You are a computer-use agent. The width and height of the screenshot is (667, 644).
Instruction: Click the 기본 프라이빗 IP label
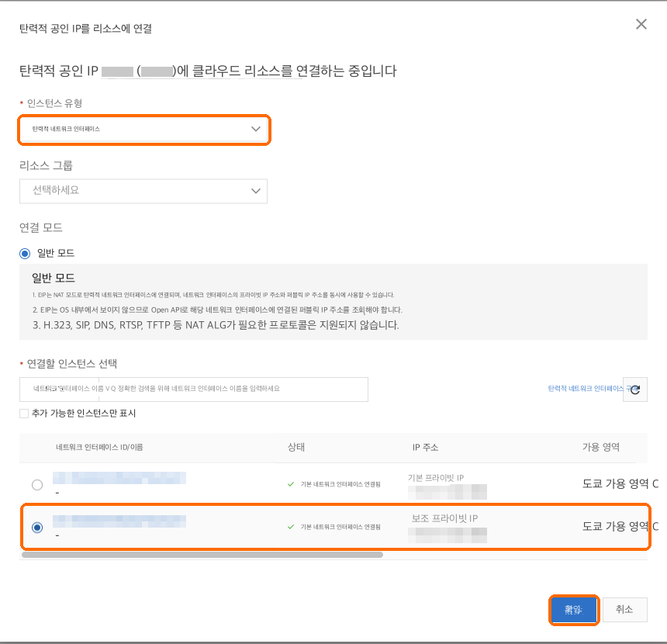click(436, 478)
